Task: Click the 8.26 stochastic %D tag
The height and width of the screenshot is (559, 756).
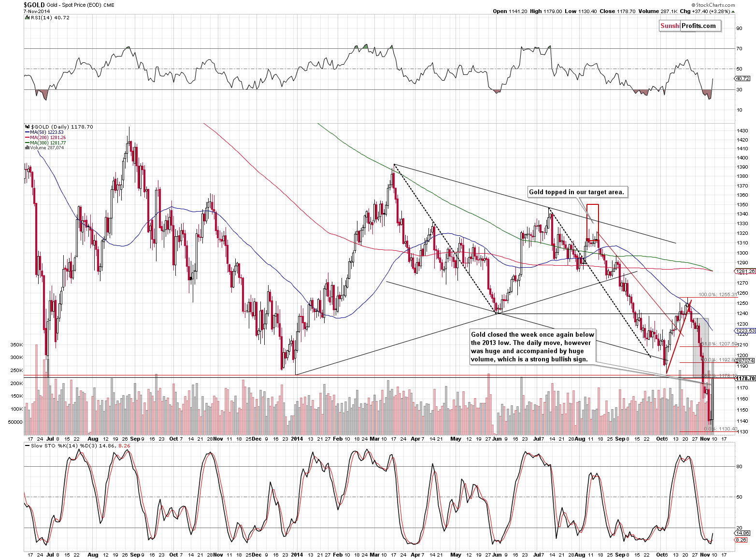Action: [x=741, y=540]
